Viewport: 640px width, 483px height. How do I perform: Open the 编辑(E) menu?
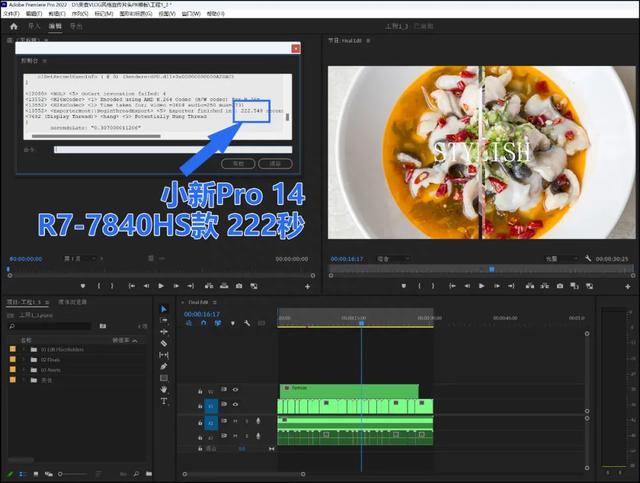point(34,13)
